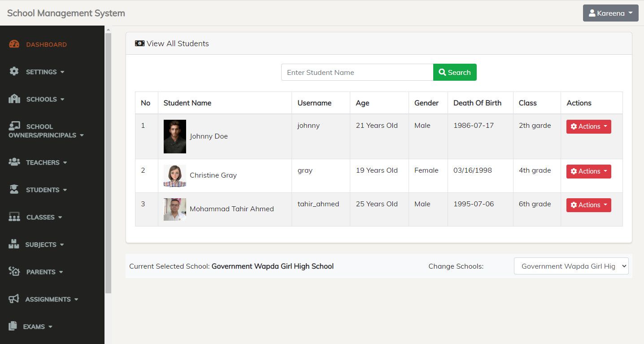Open Actions dropdown for Mohammad Tahir Ahmed
This screenshot has width=644, height=344.
click(x=588, y=205)
